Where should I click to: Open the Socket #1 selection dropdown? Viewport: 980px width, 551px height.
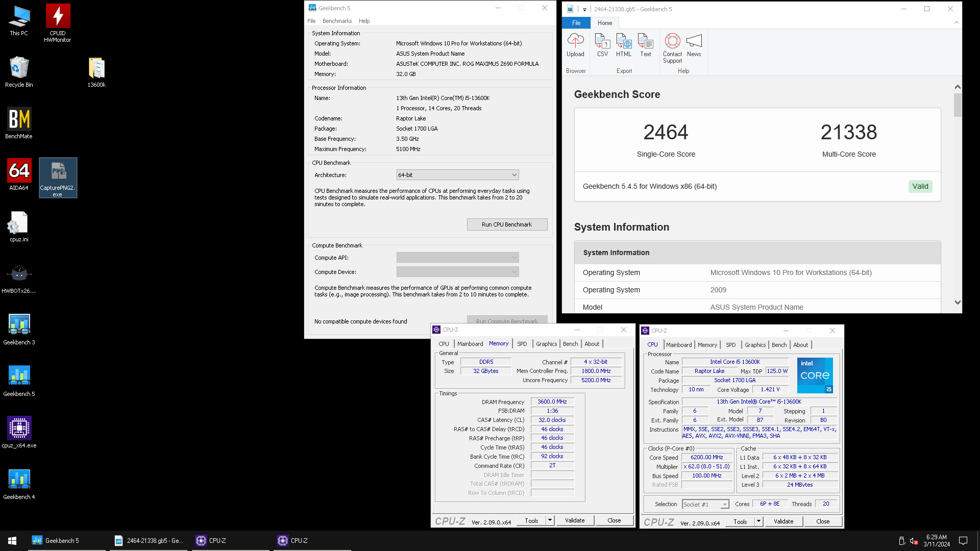tap(705, 504)
